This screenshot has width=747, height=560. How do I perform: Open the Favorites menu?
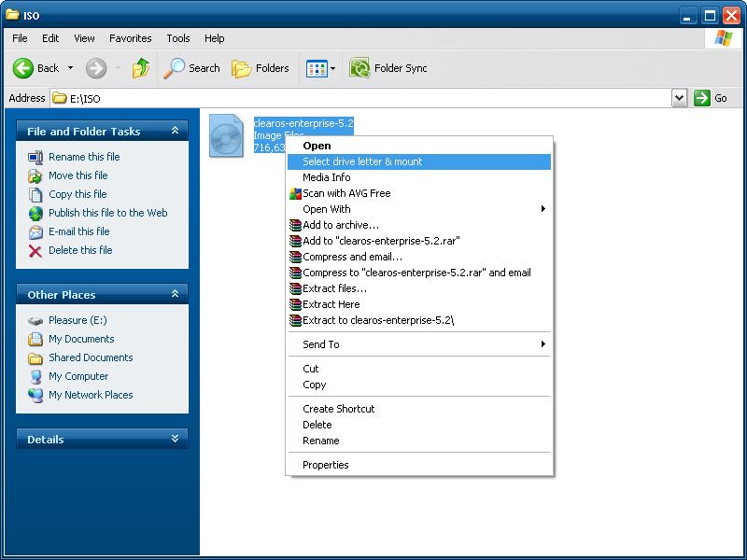click(130, 38)
